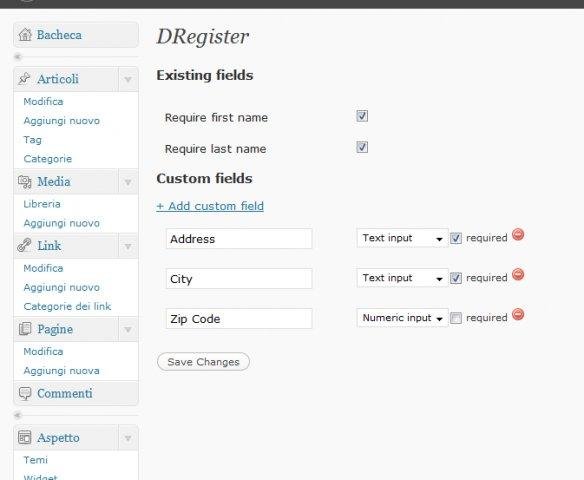Open Aggiungi nuovo under Link

coord(61,287)
